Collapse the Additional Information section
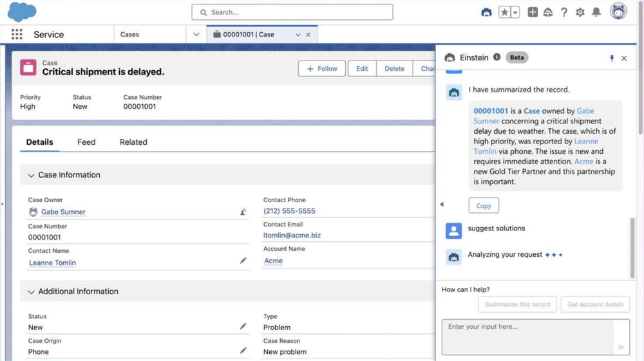 coord(31,292)
